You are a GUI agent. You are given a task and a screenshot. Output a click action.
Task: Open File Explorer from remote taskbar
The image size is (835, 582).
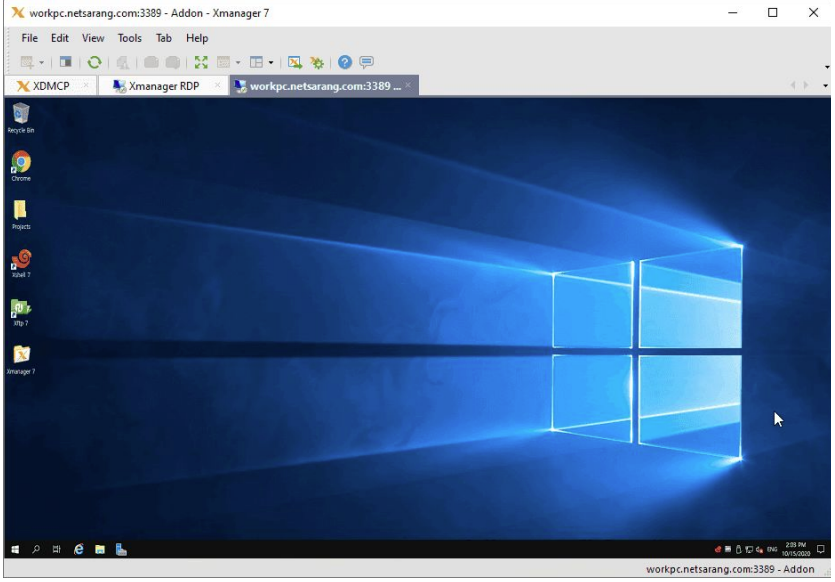[x=100, y=550]
